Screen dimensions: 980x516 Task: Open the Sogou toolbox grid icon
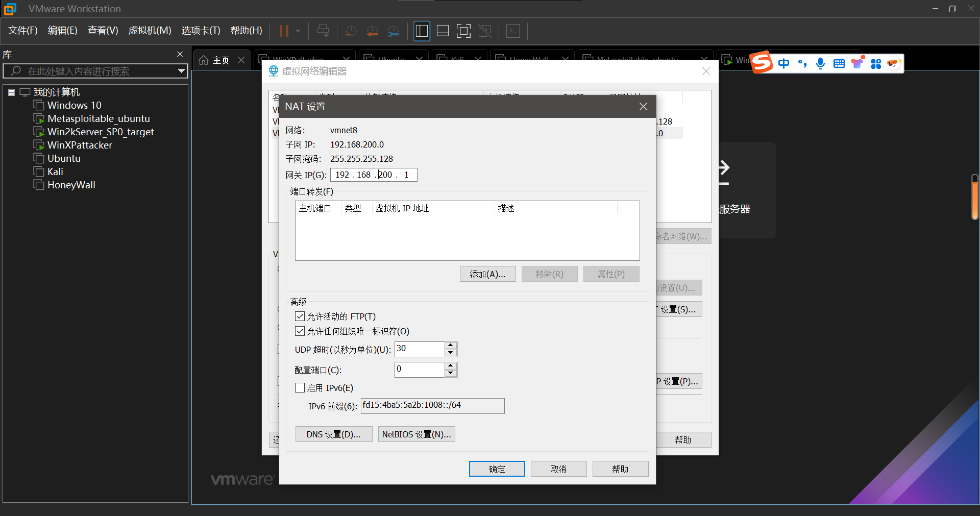click(x=876, y=64)
